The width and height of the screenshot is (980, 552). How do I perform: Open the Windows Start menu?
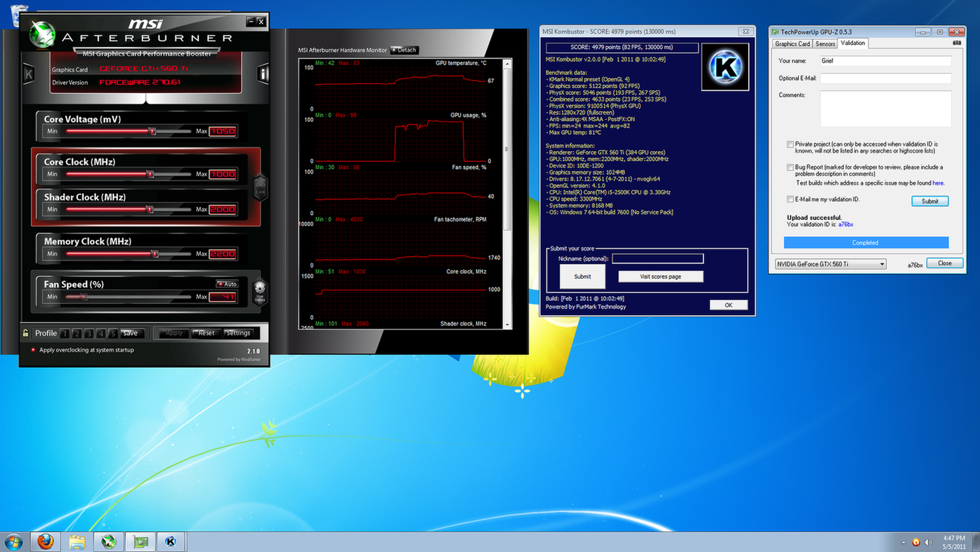click(14, 542)
